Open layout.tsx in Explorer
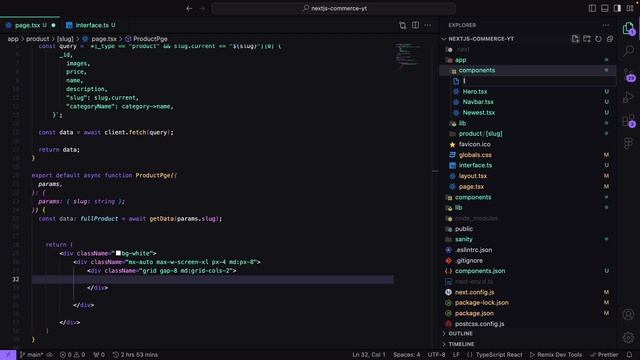Screen dimensions: 640x360 pos(473,176)
